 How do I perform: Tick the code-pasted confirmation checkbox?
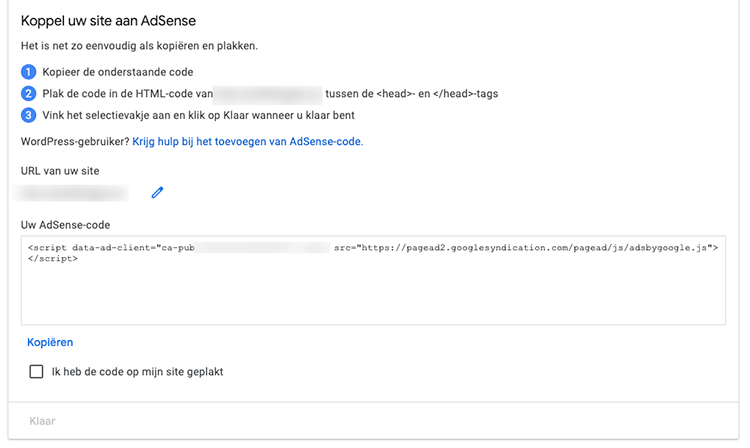[37, 371]
